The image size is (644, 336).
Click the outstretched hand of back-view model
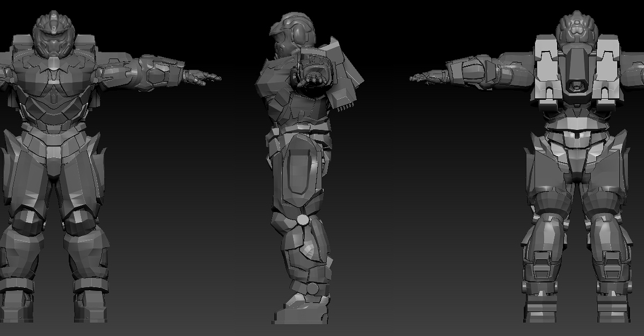[x=428, y=78]
